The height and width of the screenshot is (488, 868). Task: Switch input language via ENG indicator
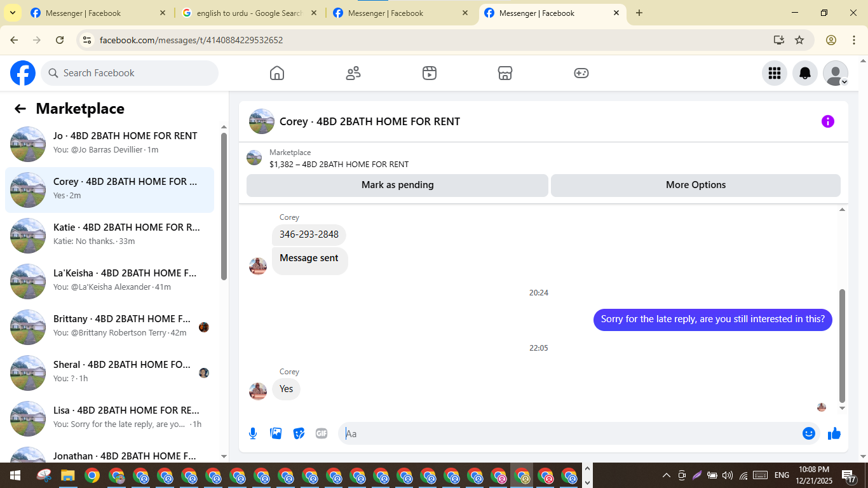coord(782,475)
